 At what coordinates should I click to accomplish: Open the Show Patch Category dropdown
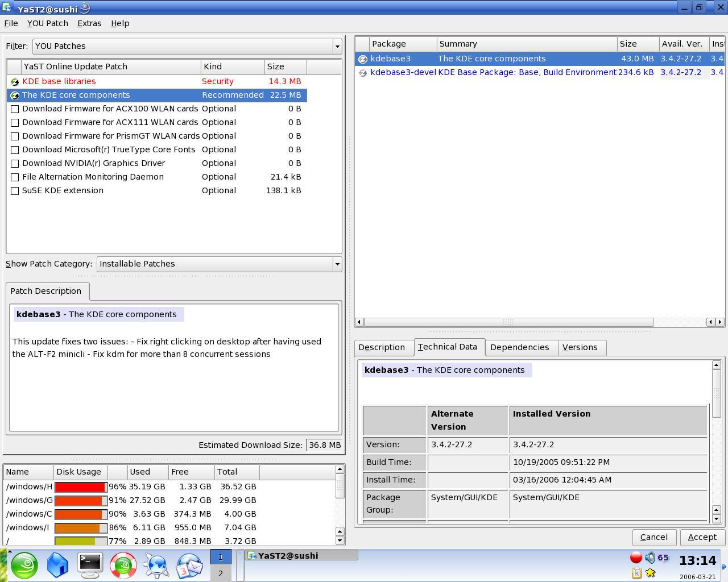(219, 264)
